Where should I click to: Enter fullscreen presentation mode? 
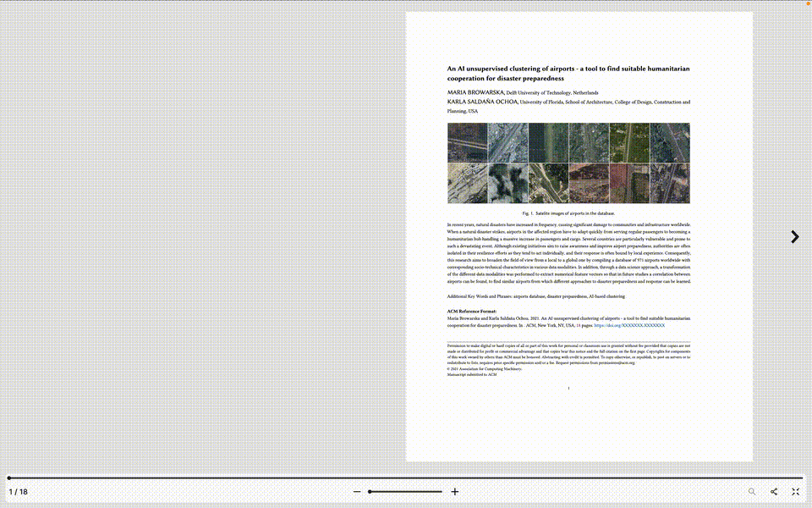pyautogui.click(x=795, y=491)
